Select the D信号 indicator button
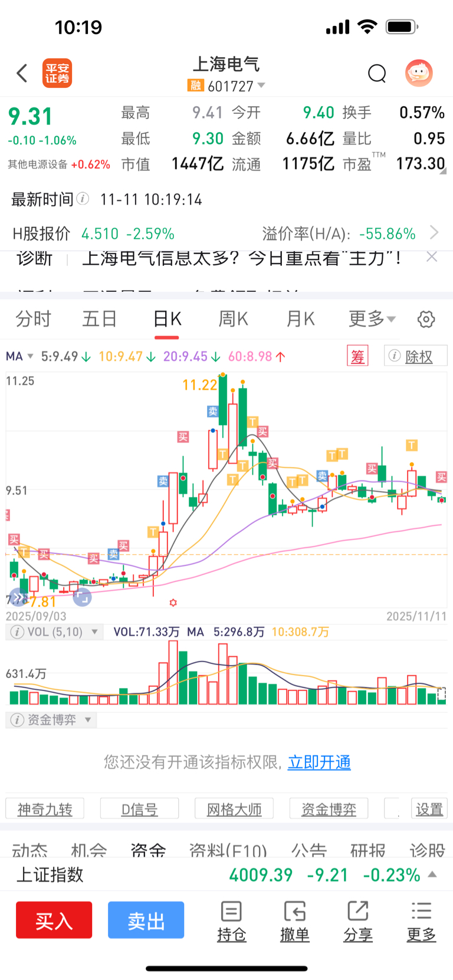This screenshot has height=980, width=453. pyautogui.click(x=139, y=809)
